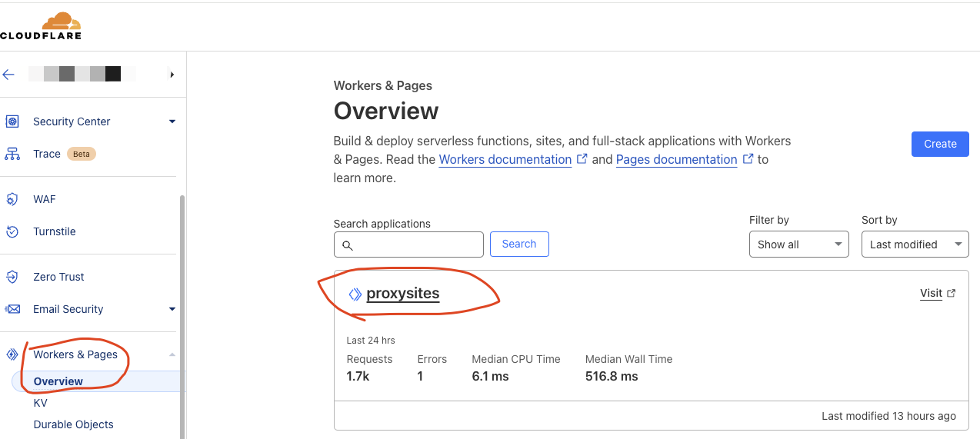Click the Last modified 13 hours ago text

(x=888, y=416)
